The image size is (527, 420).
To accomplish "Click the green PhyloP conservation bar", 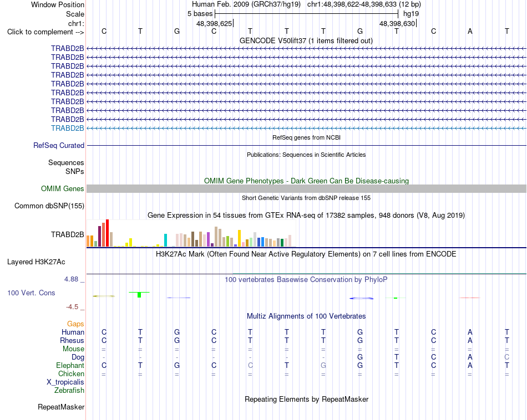I will coord(139,295).
